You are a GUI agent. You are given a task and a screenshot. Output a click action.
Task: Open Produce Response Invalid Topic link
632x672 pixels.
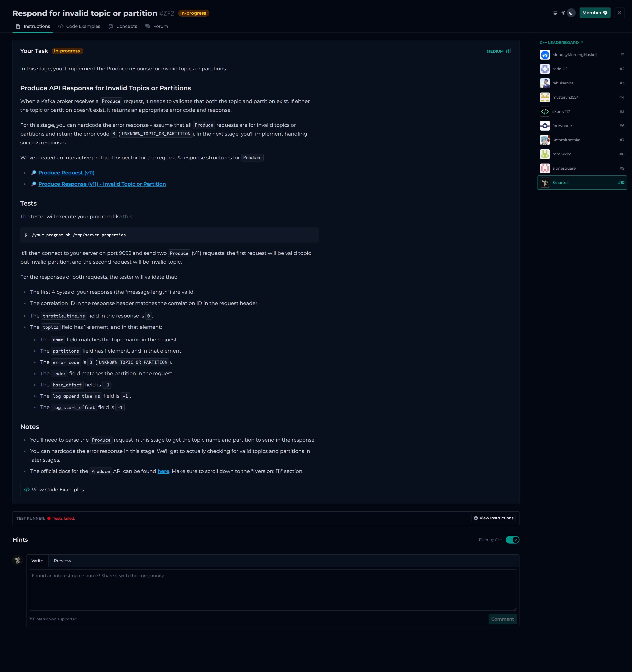pyautogui.click(x=102, y=184)
